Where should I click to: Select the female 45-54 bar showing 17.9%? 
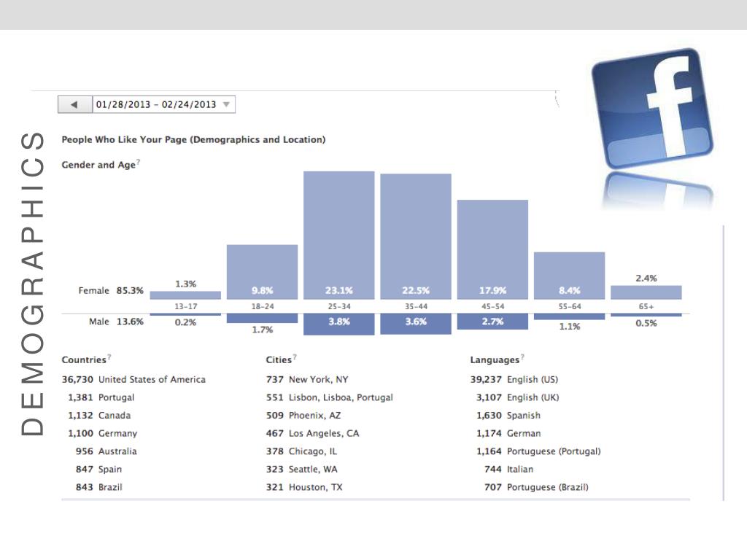coord(492,249)
